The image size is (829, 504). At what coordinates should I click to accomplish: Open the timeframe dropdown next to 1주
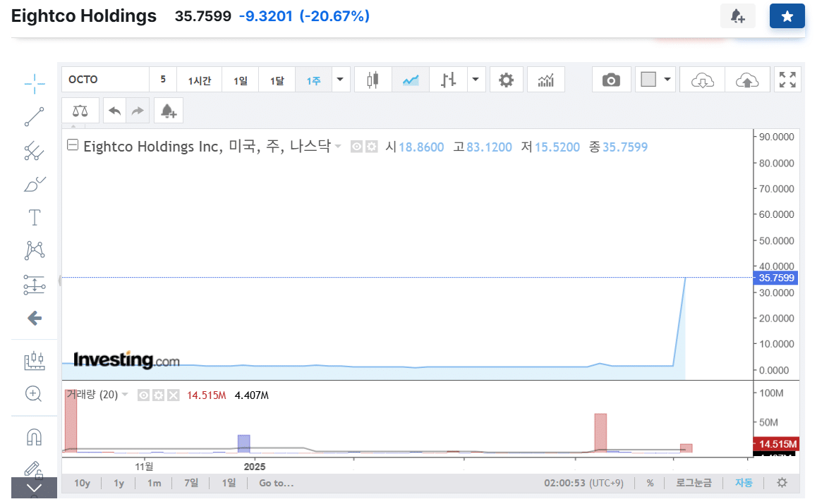click(340, 79)
